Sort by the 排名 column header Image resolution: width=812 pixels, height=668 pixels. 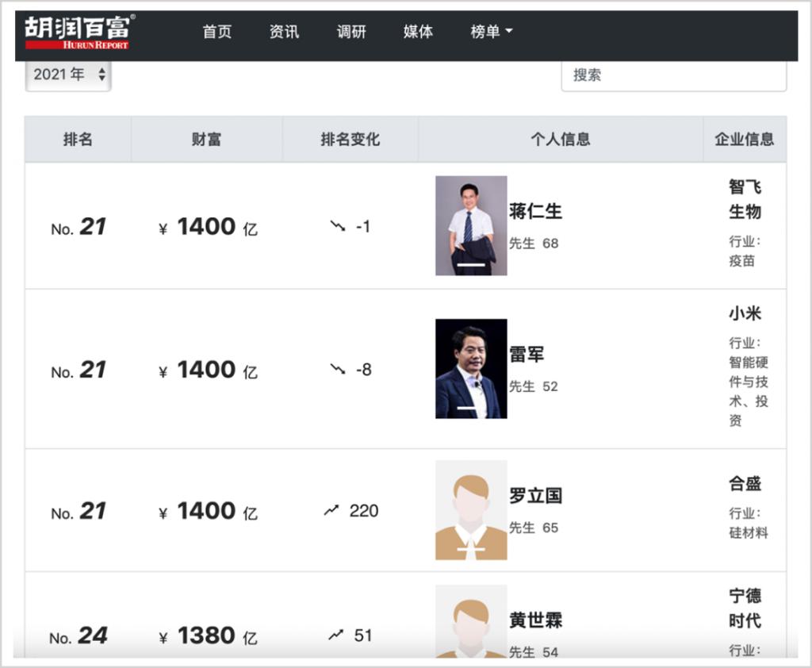tap(78, 140)
